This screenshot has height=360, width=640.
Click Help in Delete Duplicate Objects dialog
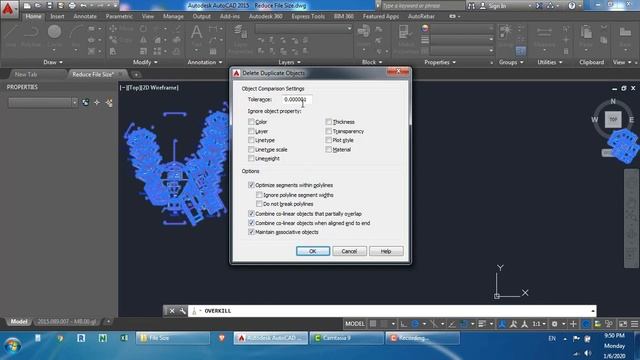[x=386, y=251]
